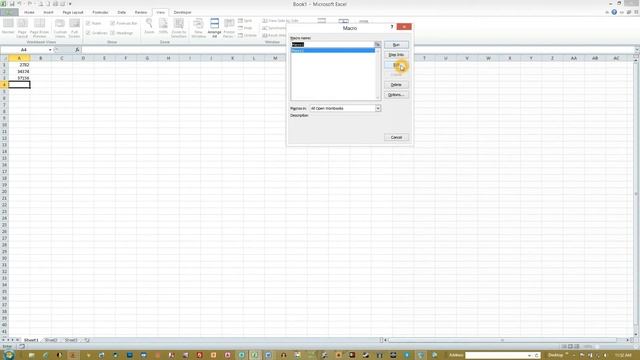The image size is (640, 360).
Task: Click the Step Into button
Action: [396, 55]
